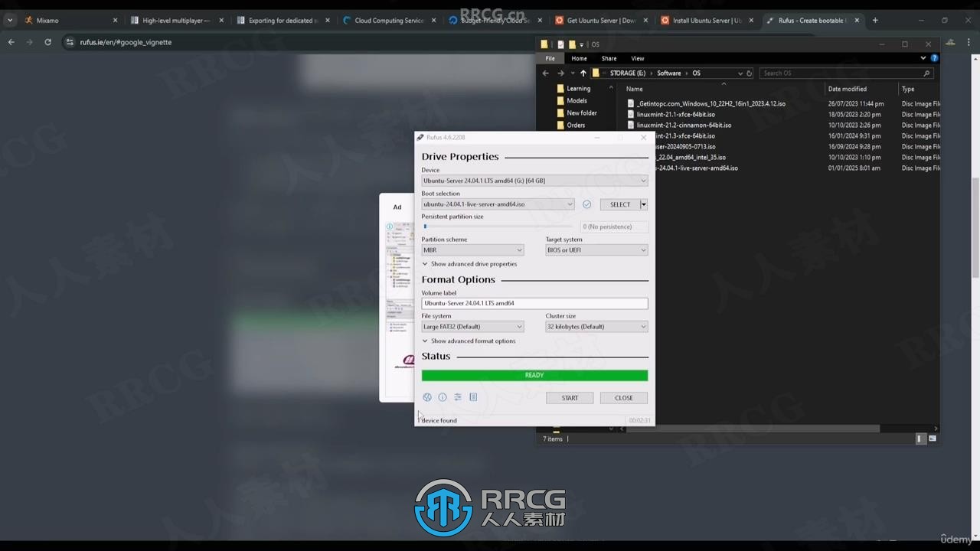Go back in the browser
Viewport: 980px width, 551px height.
click(11, 42)
